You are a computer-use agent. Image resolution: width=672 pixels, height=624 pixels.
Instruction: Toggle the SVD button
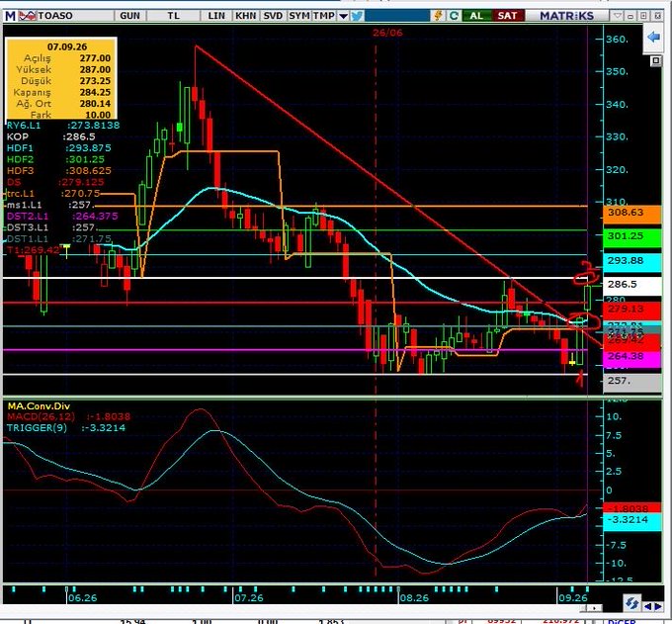[x=273, y=16]
